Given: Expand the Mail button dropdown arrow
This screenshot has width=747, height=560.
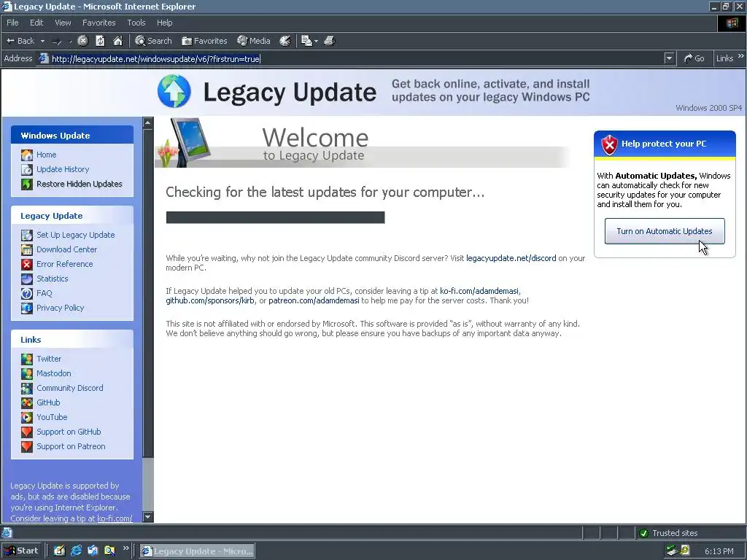Looking at the screenshot, I should tap(316, 41).
